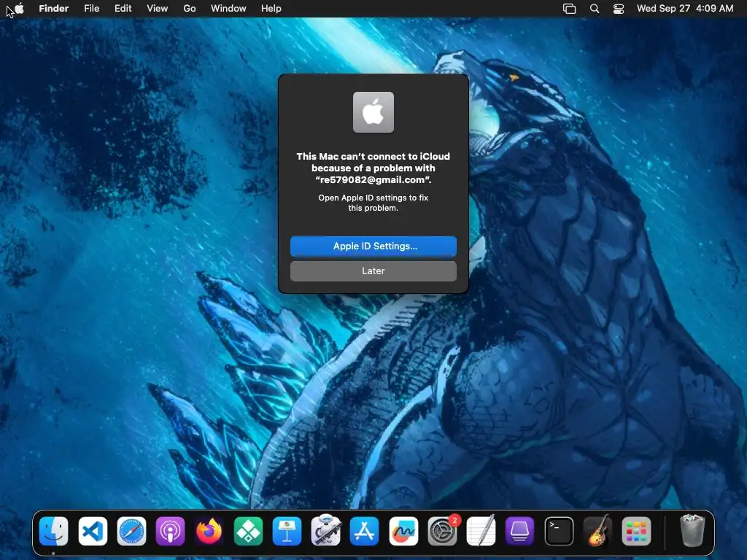Open TextEdit from the Dock
This screenshot has width=747, height=560.
481,531
